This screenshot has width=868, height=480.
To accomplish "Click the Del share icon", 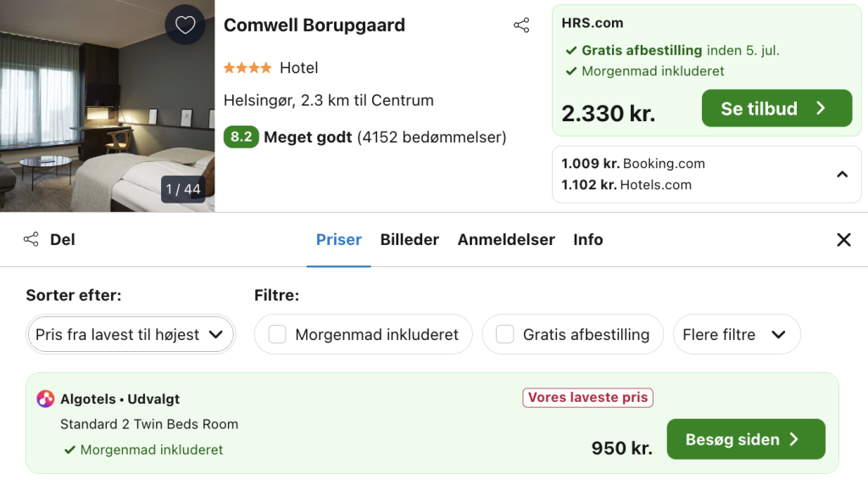I will 31,239.
